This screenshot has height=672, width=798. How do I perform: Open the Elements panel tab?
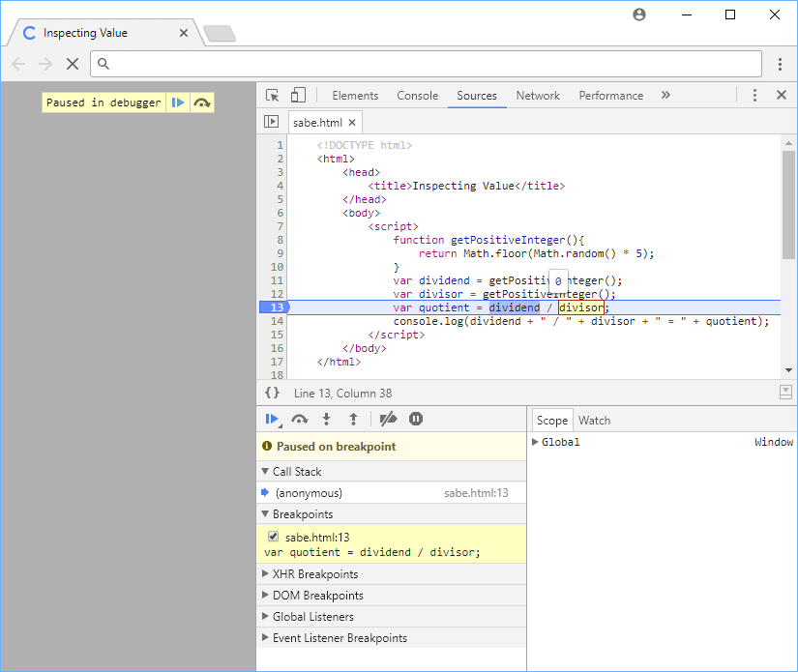pyautogui.click(x=355, y=96)
